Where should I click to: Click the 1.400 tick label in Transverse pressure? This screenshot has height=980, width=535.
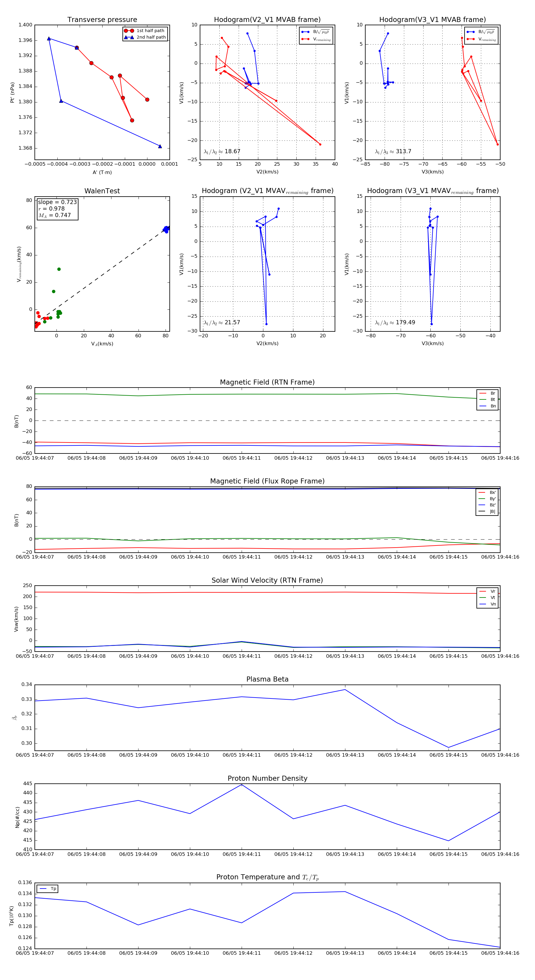(x=26, y=25)
